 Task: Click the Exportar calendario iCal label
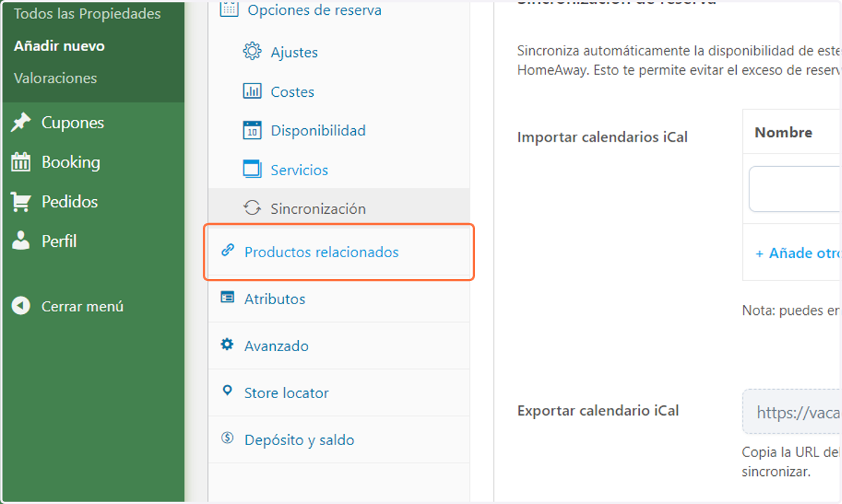(598, 411)
